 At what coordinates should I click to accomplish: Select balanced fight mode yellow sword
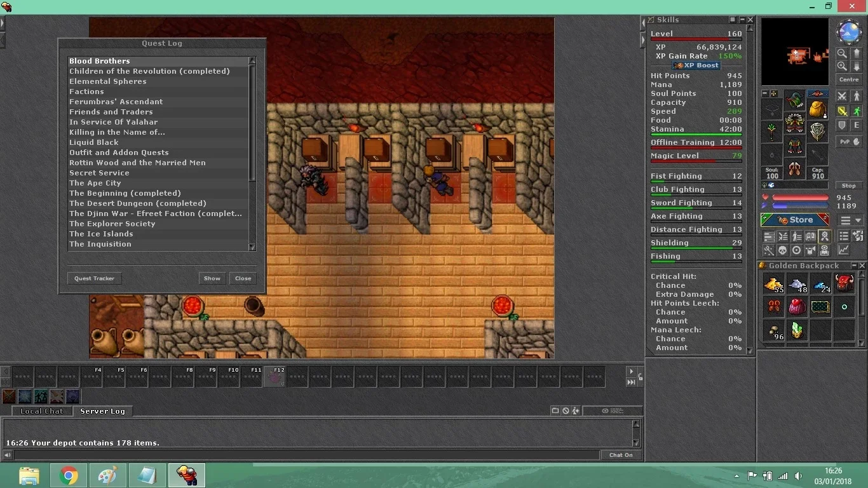click(x=842, y=111)
